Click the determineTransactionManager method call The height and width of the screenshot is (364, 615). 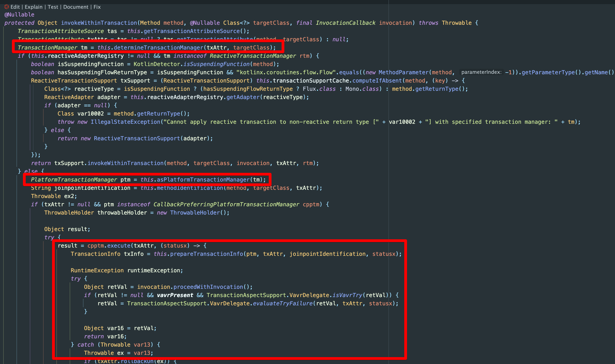tap(158, 48)
